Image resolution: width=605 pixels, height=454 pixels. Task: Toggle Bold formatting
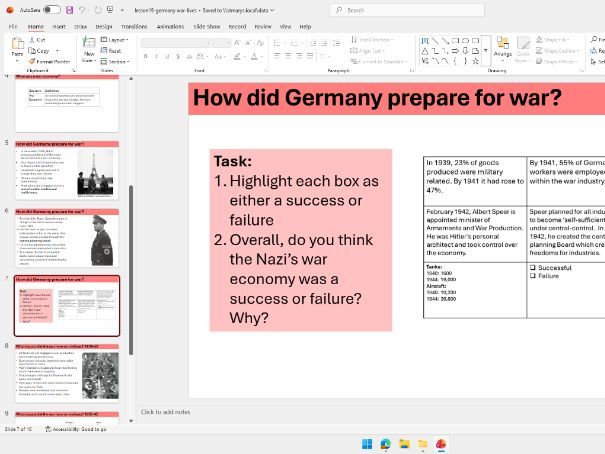coord(145,57)
